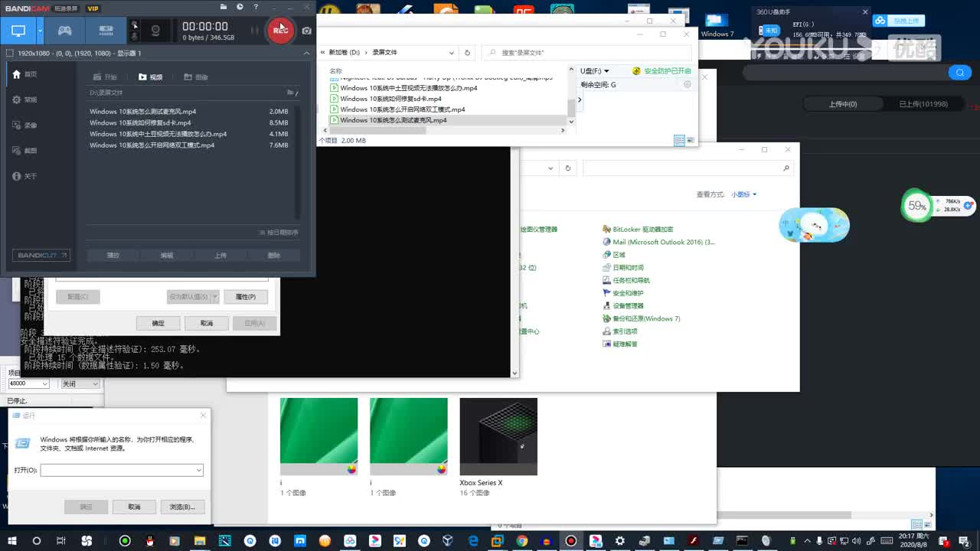Switch to the 视频 tab in Bandicam
Viewport: 980px width, 551px height.
(151, 77)
